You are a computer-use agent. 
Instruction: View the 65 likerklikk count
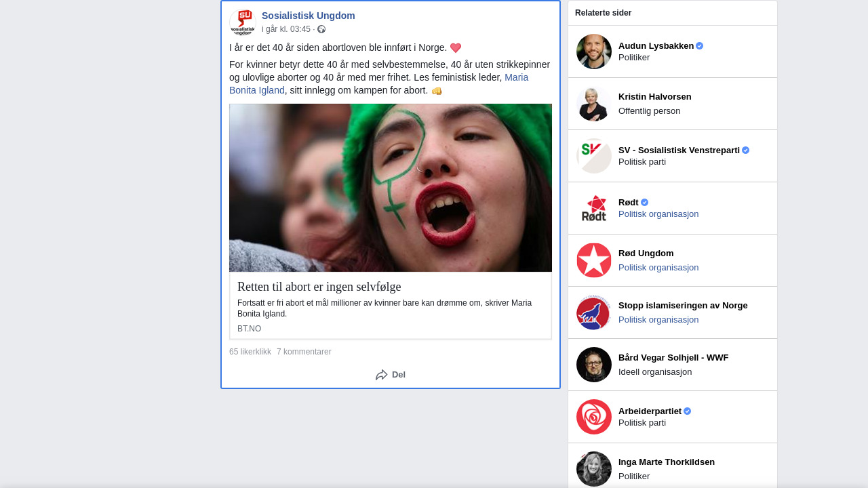250,352
